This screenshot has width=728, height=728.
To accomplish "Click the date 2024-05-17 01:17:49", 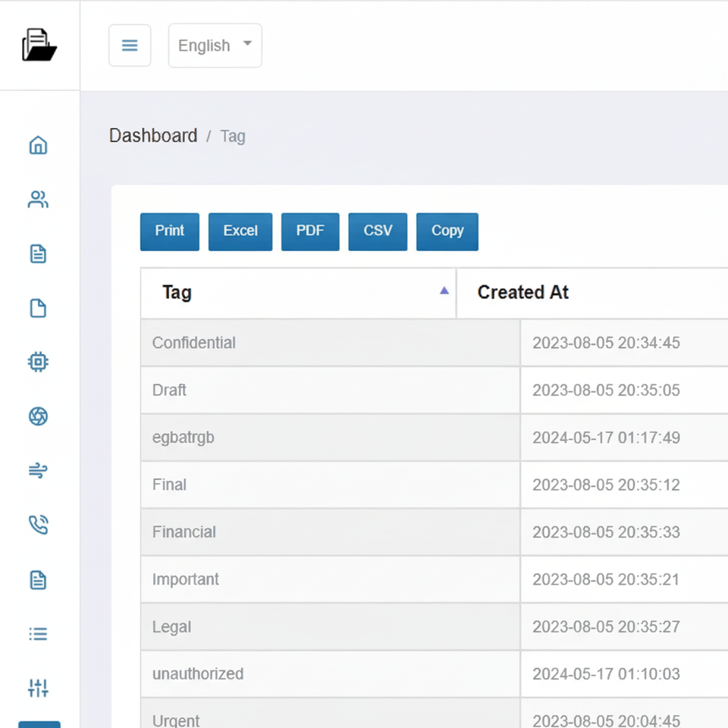I will click(x=606, y=438).
